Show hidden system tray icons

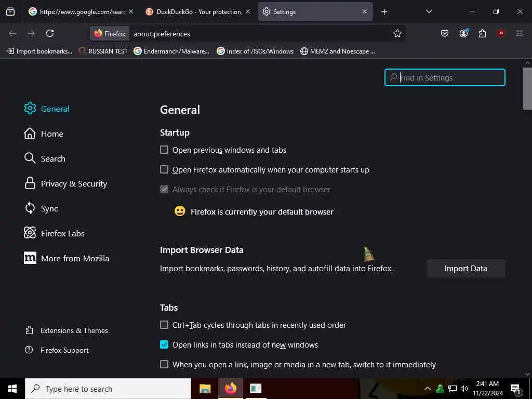pos(428,389)
